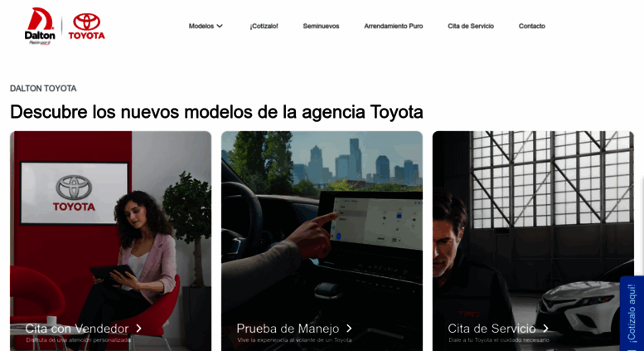
Task: Click the arrow next to Cita con Vendedor
Action: point(138,329)
